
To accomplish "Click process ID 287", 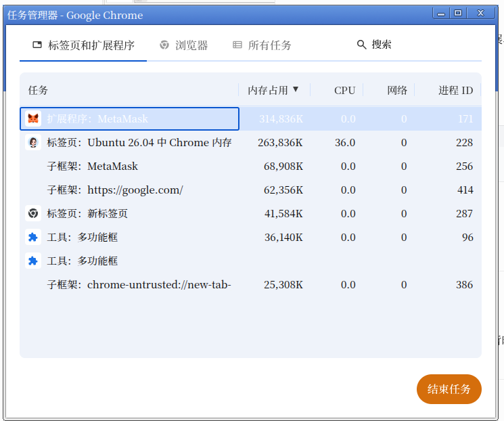I will pyautogui.click(x=465, y=214).
